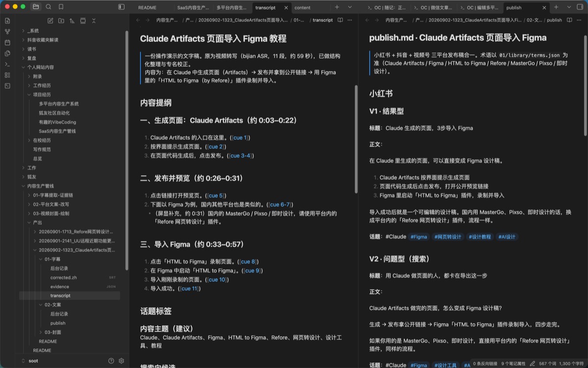Image resolution: width=588 pixels, height=368 pixels.
Task: Open the daily note calendar ribbon icon
Action: [x=7, y=43]
